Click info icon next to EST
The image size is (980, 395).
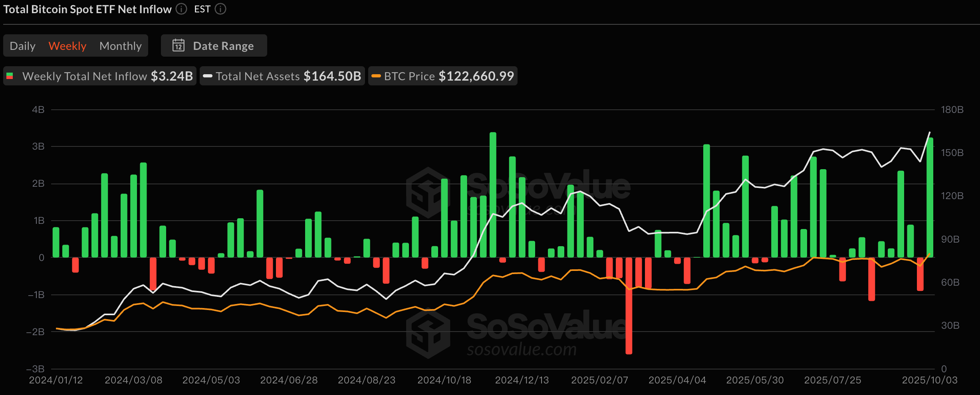pos(220,9)
